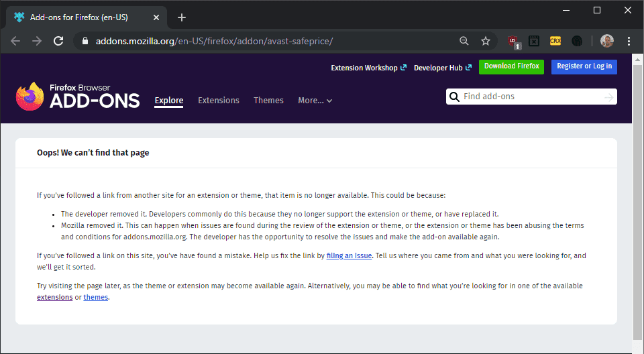Click the search magnifier icon in Find add-ons
644x354 pixels.
tap(454, 97)
